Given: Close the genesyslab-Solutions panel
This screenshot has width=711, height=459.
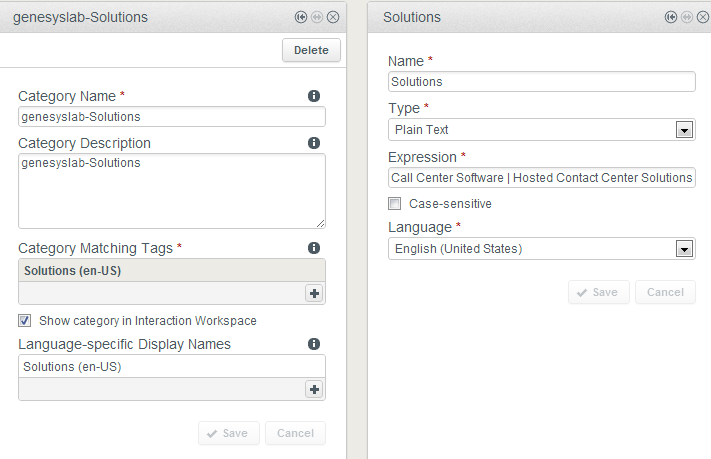Looking at the screenshot, I should [333, 17].
